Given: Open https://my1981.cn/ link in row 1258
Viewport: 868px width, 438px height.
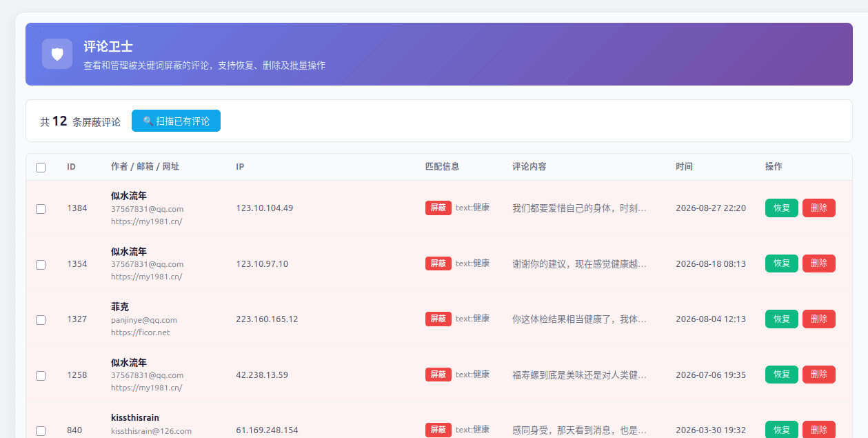Looking at the screenshot, I should coord(146,388).
